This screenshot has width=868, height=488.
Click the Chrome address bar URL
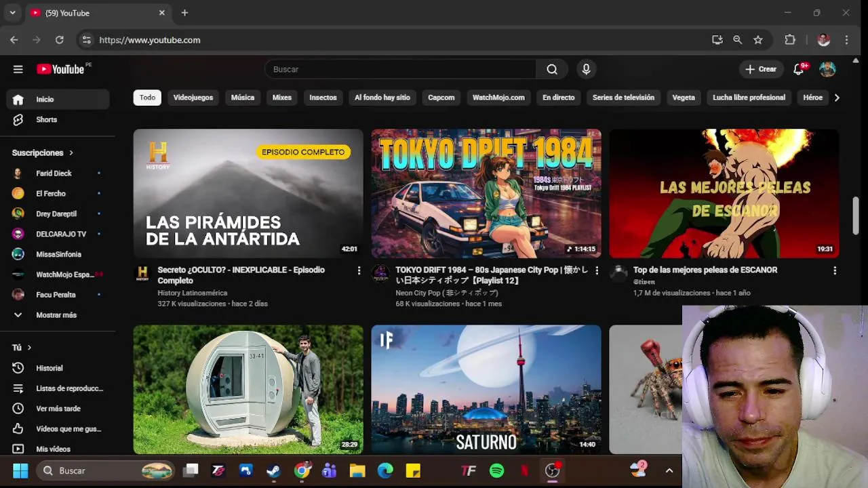(150, 40)
